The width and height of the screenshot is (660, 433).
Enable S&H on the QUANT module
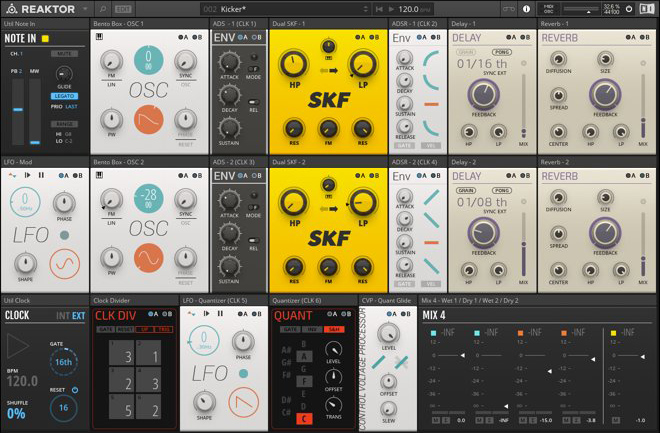[x=334, y=329]
